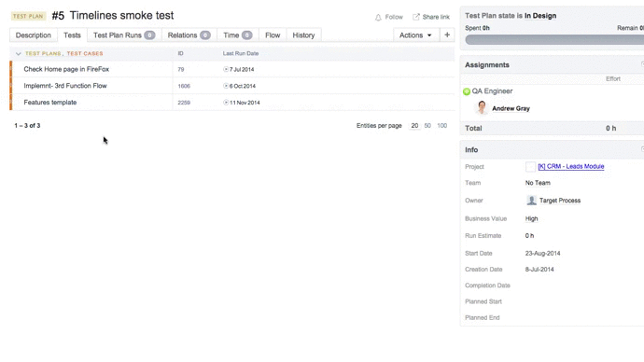
Task: Set entities per page to 100
Action: point(441,126)
